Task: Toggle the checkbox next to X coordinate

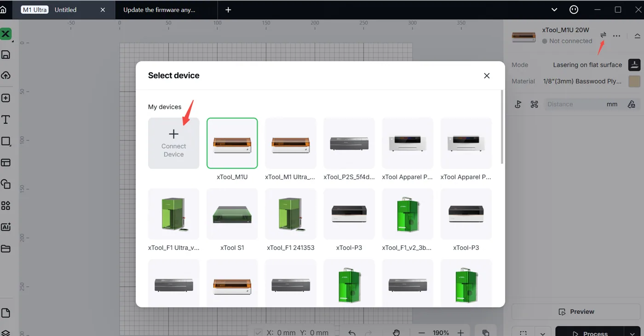Action: tap(258, 332)
